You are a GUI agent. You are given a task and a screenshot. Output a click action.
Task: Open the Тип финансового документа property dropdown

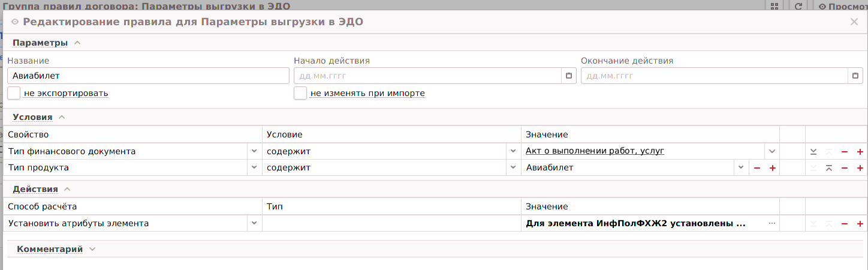[x=254, y=152]
